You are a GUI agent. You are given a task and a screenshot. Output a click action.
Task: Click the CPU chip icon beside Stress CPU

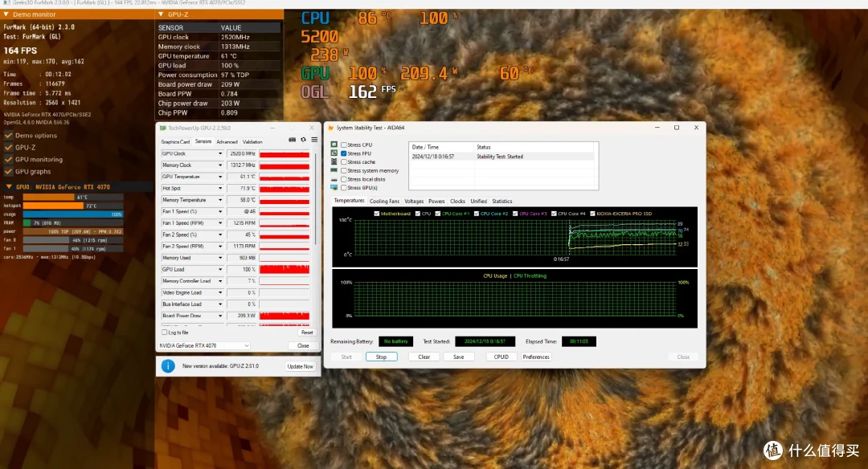(x=334, y=145)
